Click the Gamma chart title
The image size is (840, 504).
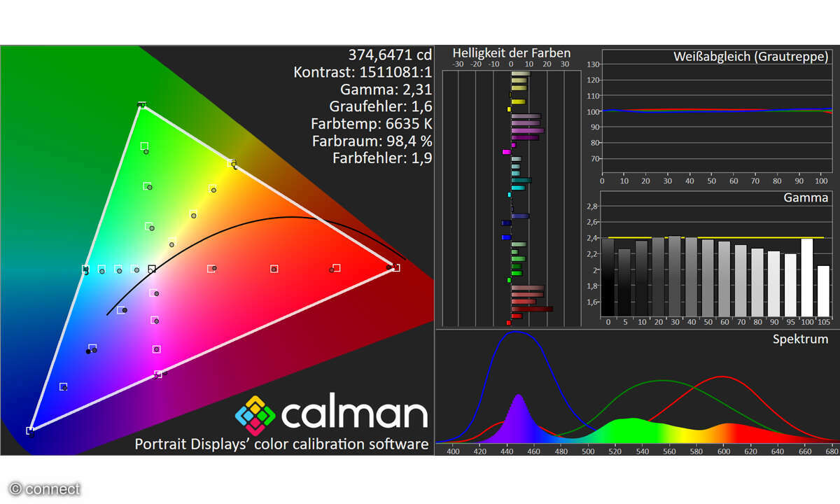coord(806,198)
